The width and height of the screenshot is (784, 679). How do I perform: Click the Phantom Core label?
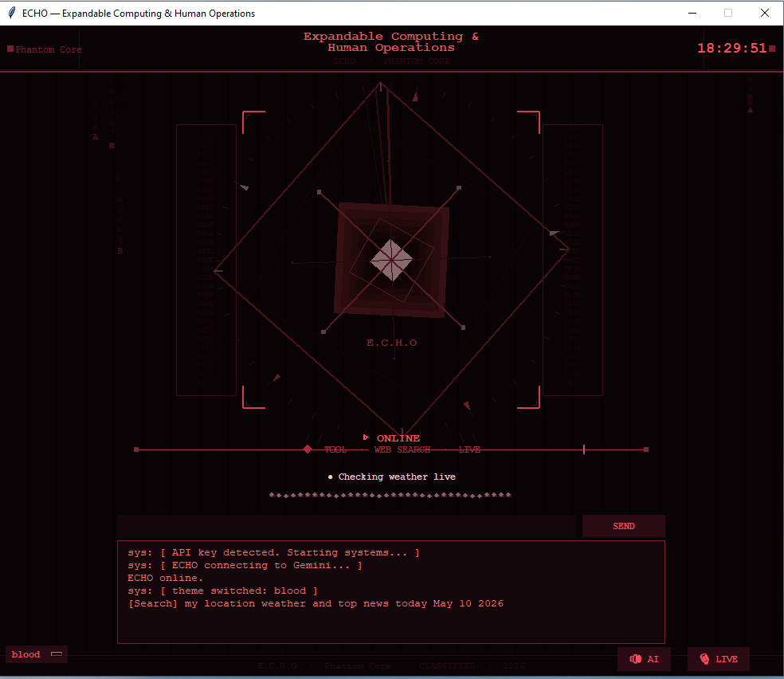pos(48,49)
